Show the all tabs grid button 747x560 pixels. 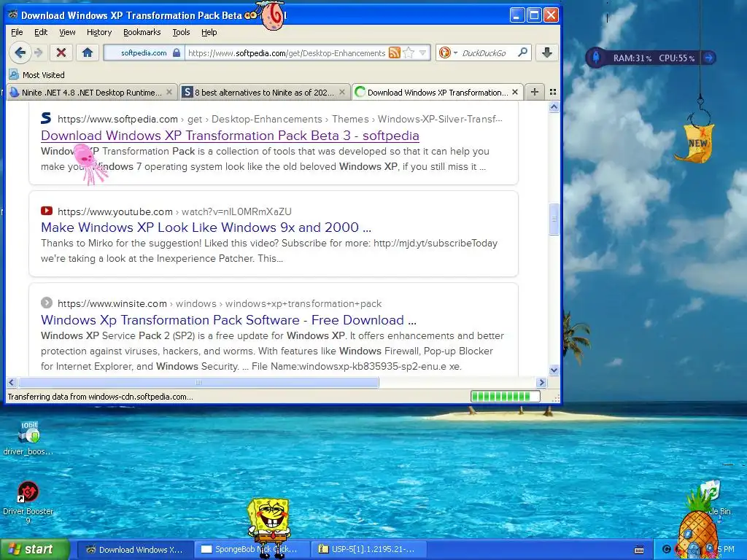point(553,92)
